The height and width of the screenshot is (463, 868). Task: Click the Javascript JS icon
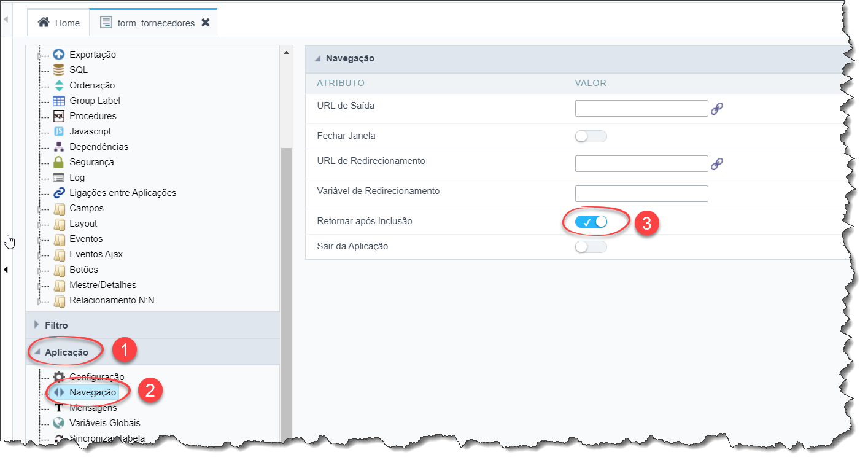tap(59, 131)
